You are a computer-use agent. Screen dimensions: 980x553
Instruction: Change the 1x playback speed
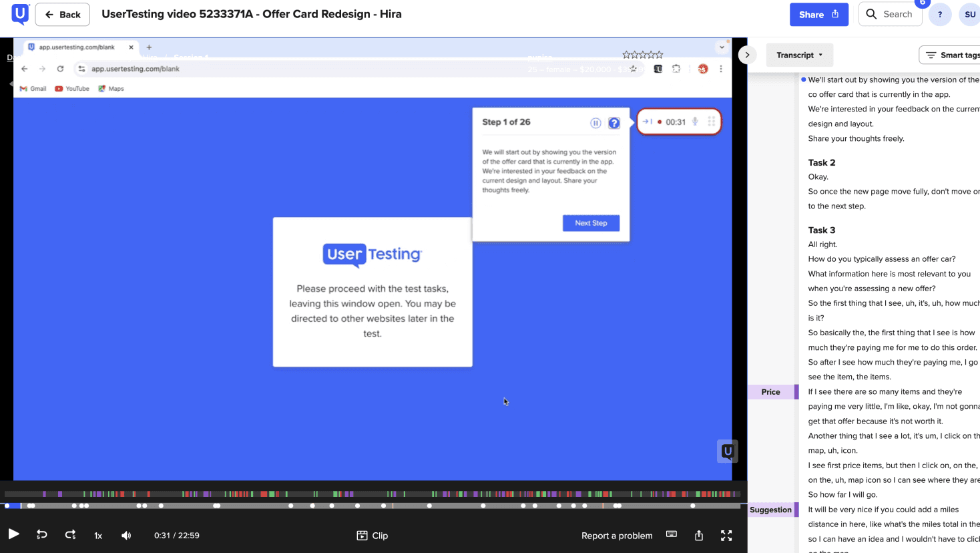point(98,536)
